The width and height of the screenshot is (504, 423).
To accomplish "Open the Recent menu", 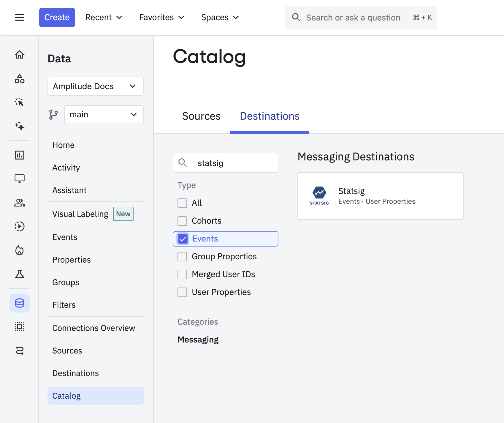I will click(103, 17).
